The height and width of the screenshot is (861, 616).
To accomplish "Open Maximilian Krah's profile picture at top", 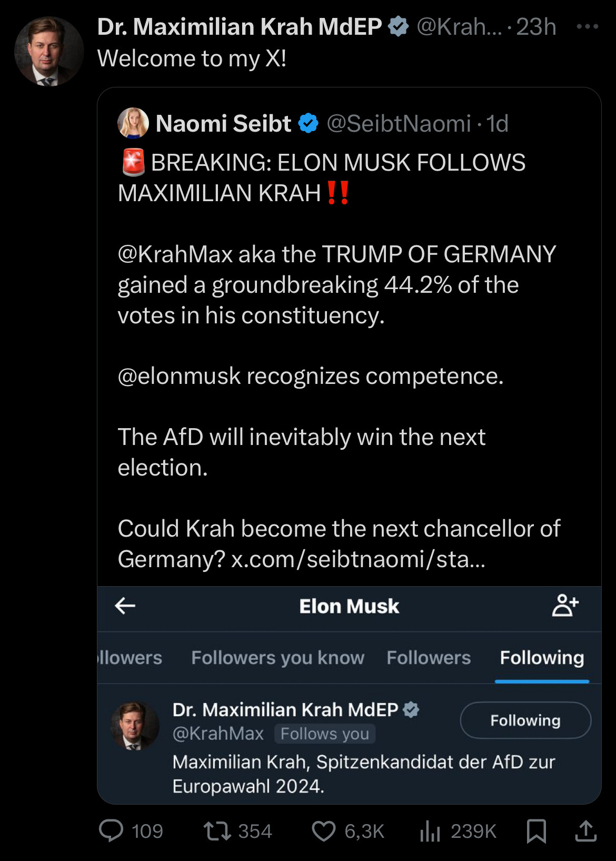I will pos(48,51).
